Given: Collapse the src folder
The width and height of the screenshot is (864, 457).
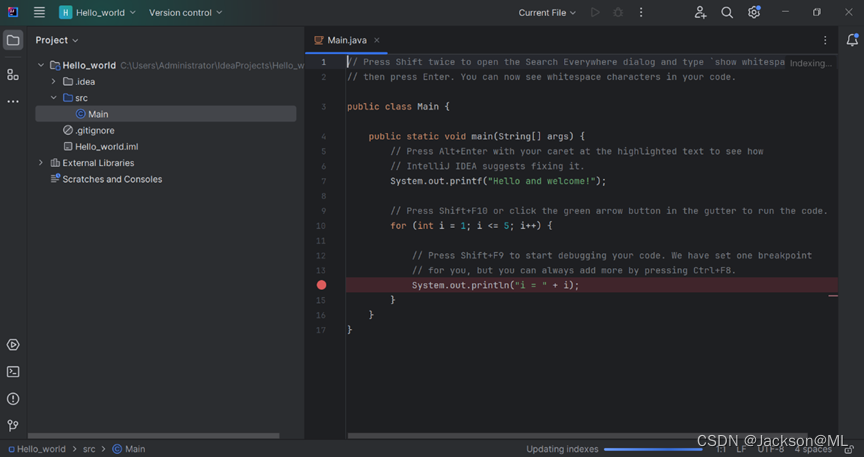Looking at the screenshot, I should coord(54,98).
